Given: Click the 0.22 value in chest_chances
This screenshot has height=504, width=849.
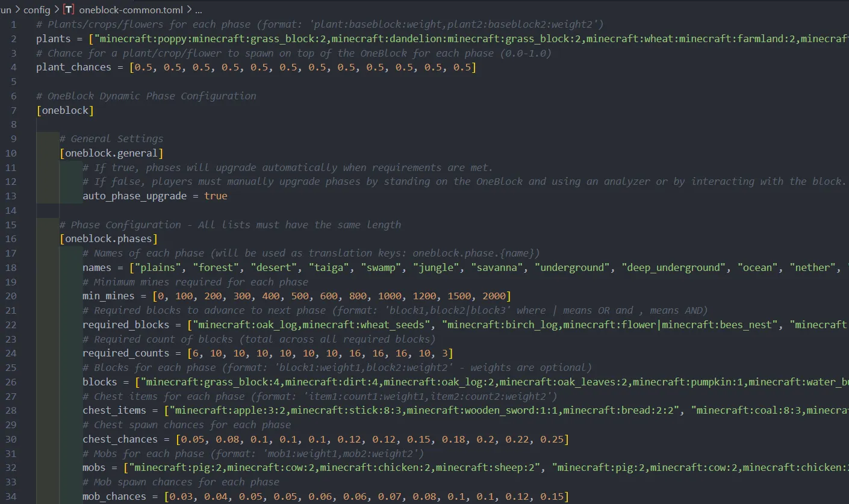Looking at the screenshot, I should 517,440.
